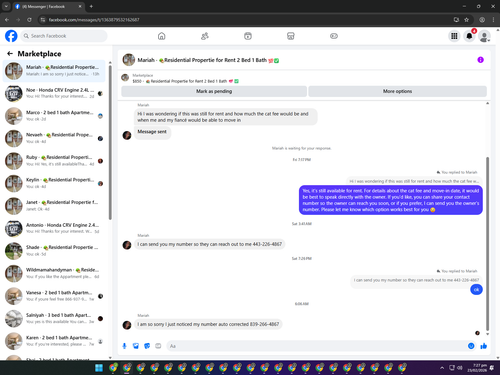500x375 pixels.
Task: Open Marco's 2 bed 1 bath conversation
Action: 54,116
